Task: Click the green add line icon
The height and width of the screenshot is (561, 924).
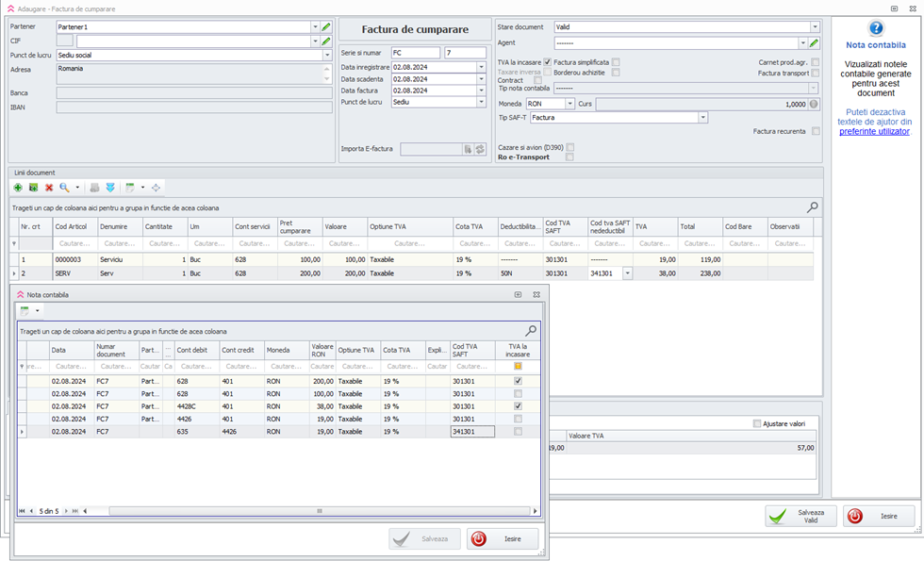Action: pos(18,188)
